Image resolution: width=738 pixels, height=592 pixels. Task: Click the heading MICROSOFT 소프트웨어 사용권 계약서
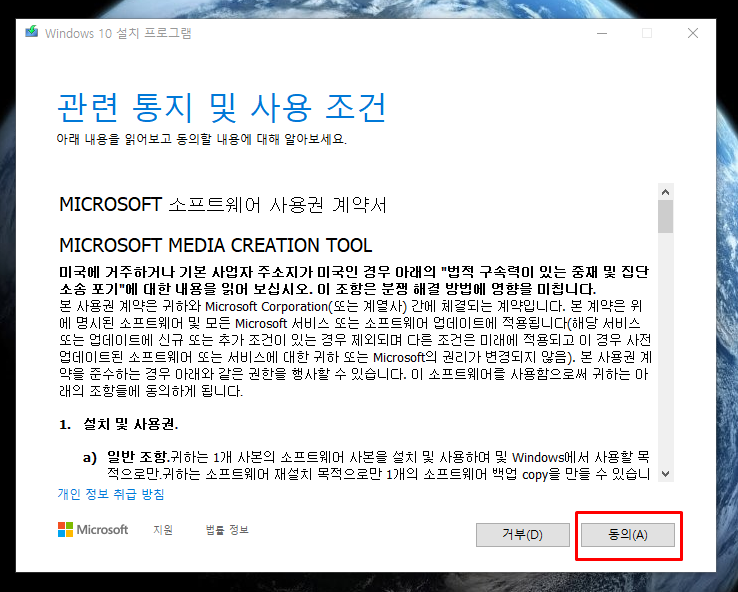[223, 205]
